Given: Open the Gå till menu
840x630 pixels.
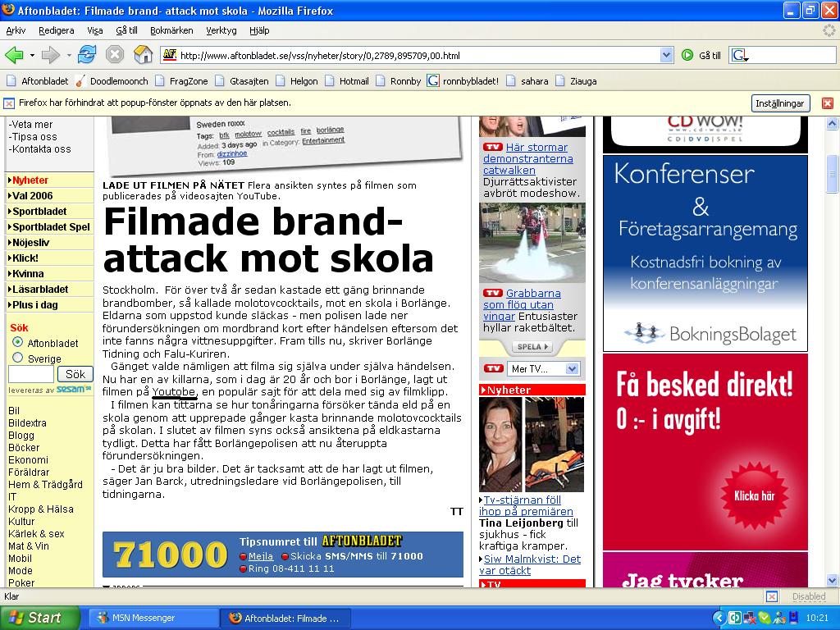Looking at the screenshot, I should [x=126, y=30].
